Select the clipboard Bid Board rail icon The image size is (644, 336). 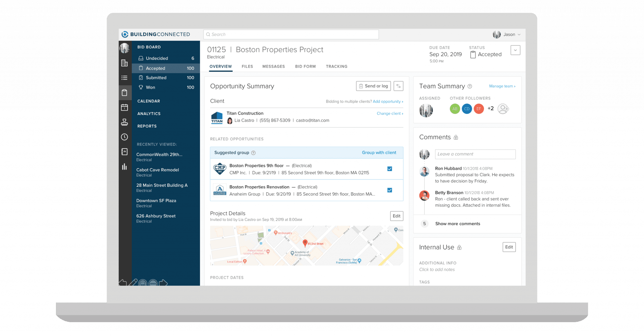click(x=125, y=93)
